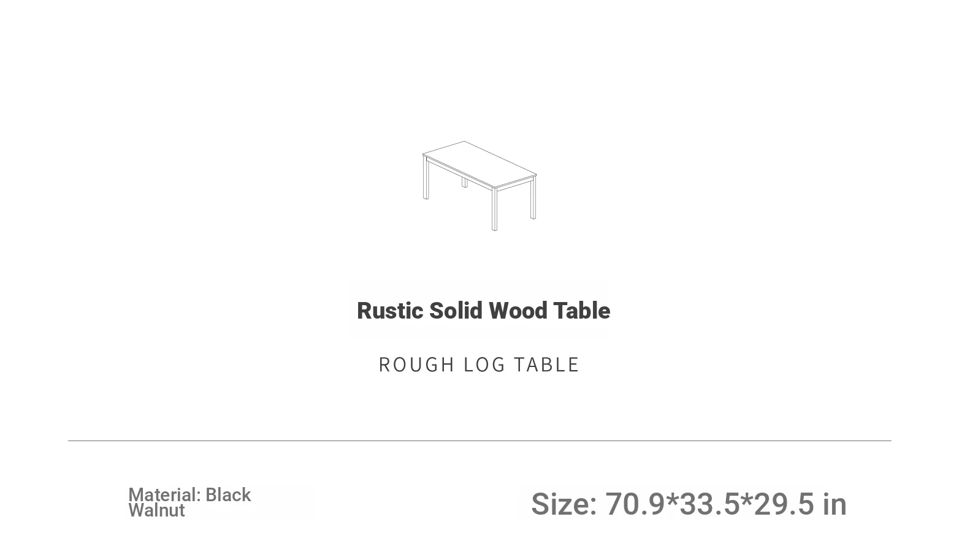Click the "Size:" label
Viewport: 959px width, 560px height.
(564, 504)
